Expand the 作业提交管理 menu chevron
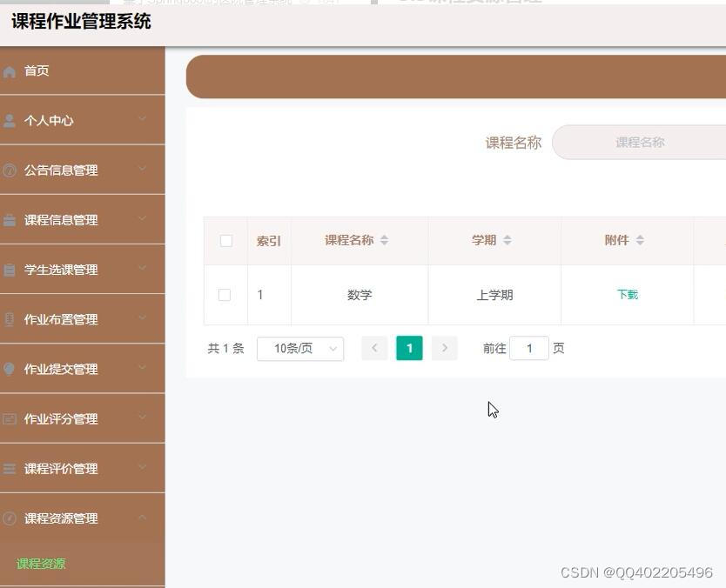This screenshot has height=588, width=726. (143, 367)
